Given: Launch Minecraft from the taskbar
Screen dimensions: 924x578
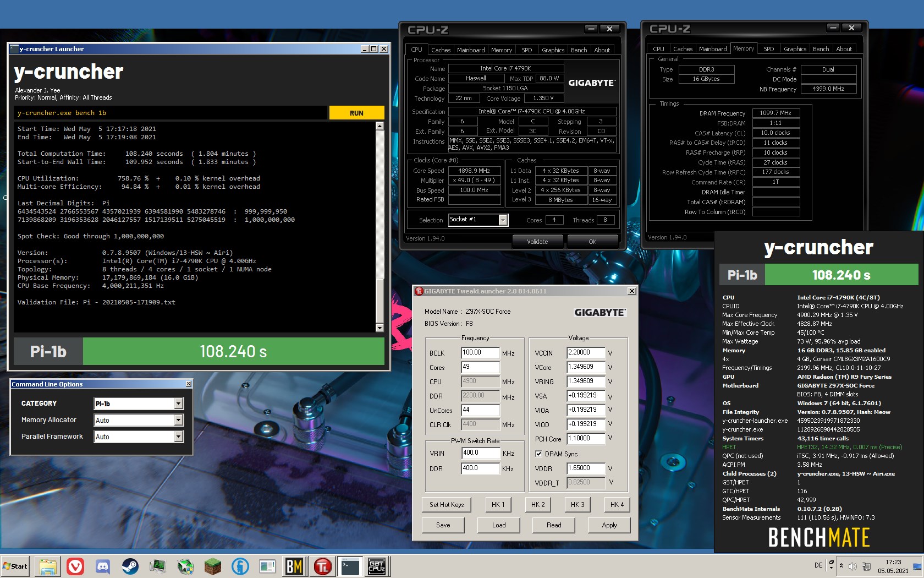Looking at the screenshot, I should [213, 566].
